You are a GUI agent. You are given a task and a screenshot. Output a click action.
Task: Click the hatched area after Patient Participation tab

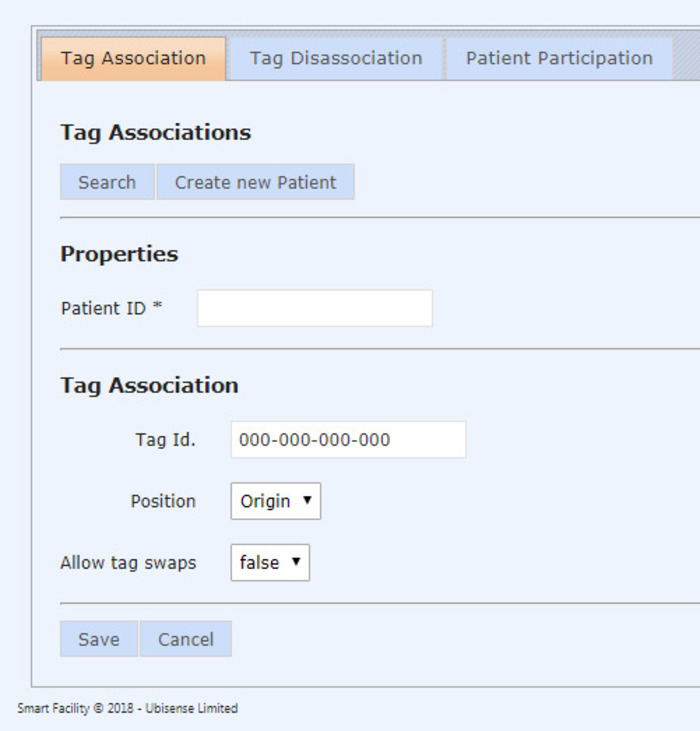pos(686,58)
